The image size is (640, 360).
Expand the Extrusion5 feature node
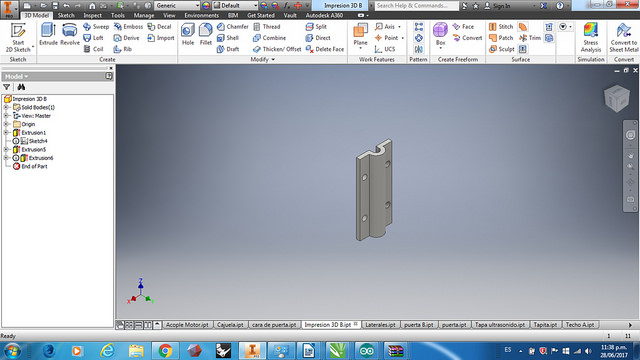6,149
